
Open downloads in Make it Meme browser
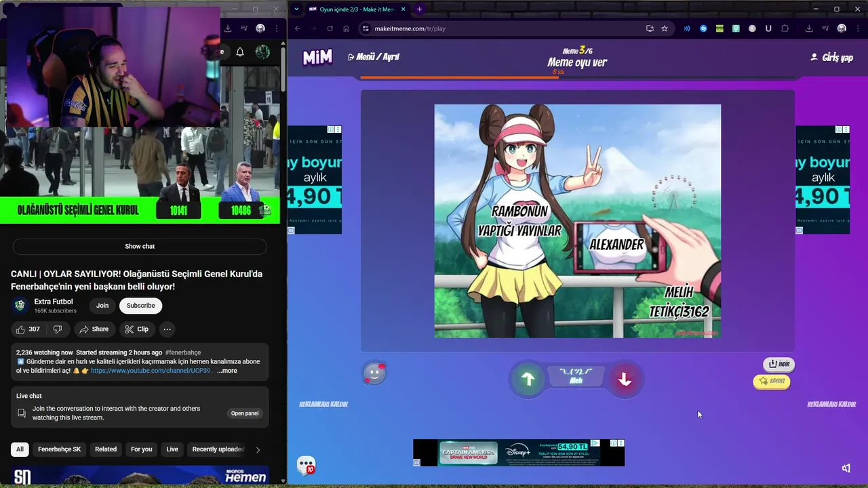[809, 28]
